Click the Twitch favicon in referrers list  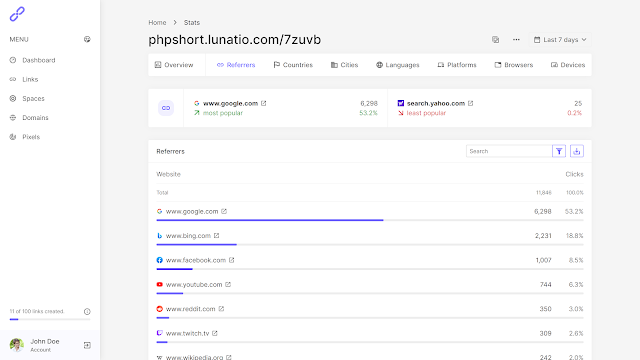pyautogui.click(x=160, y=333)
